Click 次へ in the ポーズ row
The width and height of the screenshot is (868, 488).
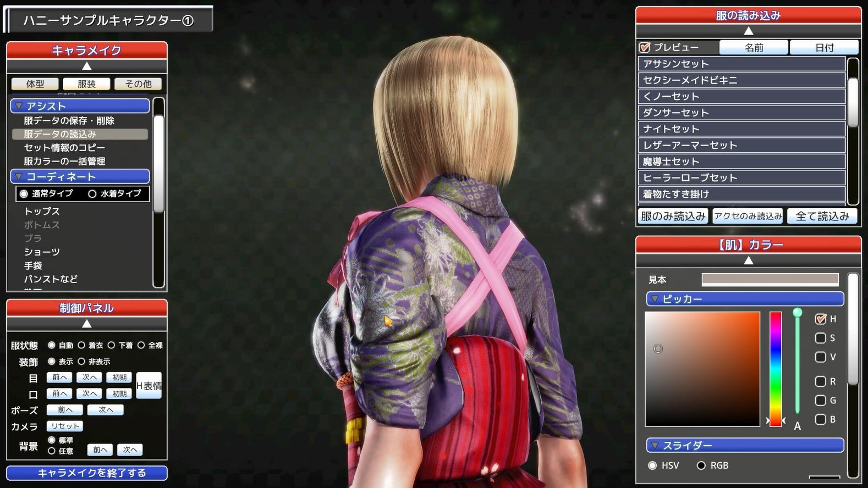pos(106,410)
